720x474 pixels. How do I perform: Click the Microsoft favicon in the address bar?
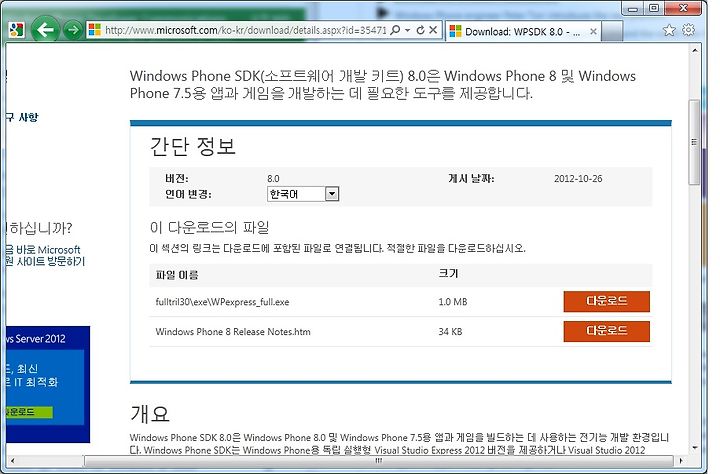(x=95, y=30)
